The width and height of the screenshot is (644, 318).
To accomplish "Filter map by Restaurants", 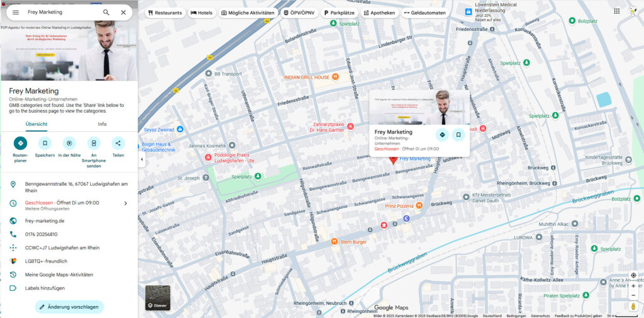I will (x=165, y=13).
